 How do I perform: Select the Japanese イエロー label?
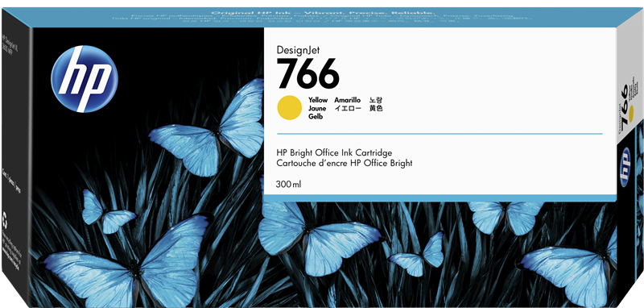[x=348, y=109]
